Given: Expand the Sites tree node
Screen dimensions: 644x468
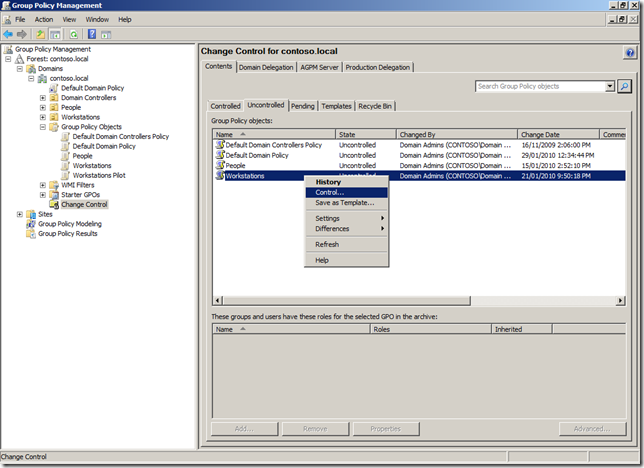Looking at the screenshot, I should click(x=19, y=214).
